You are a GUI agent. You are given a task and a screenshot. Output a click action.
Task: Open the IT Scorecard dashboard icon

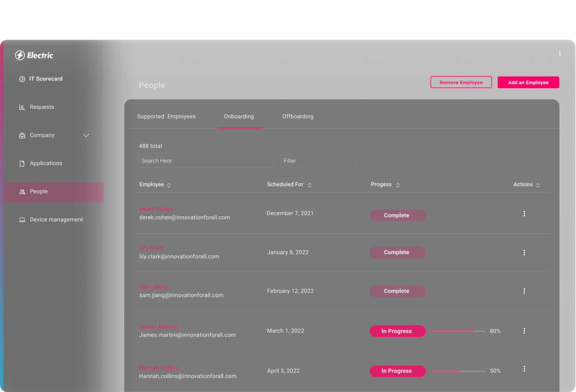[22, 79]
